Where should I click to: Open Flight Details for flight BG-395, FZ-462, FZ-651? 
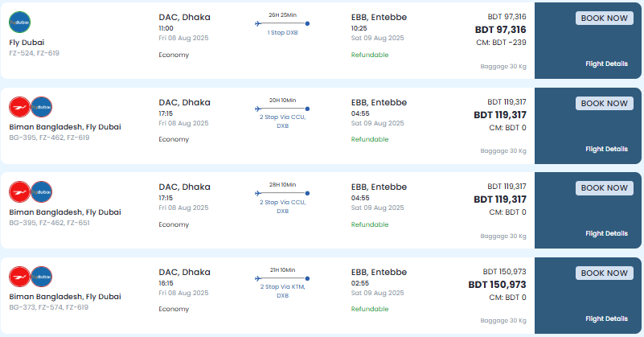tap(607, 233)
